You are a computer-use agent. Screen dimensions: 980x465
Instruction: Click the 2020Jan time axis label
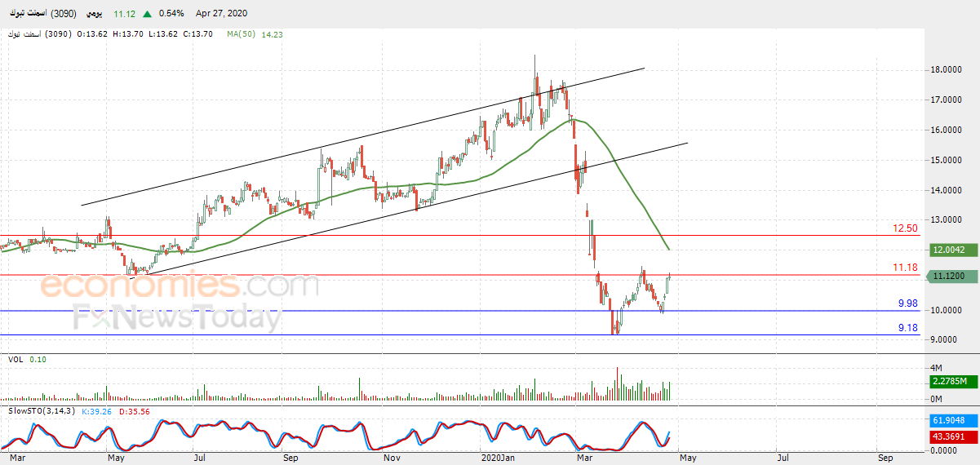(497, 459)
